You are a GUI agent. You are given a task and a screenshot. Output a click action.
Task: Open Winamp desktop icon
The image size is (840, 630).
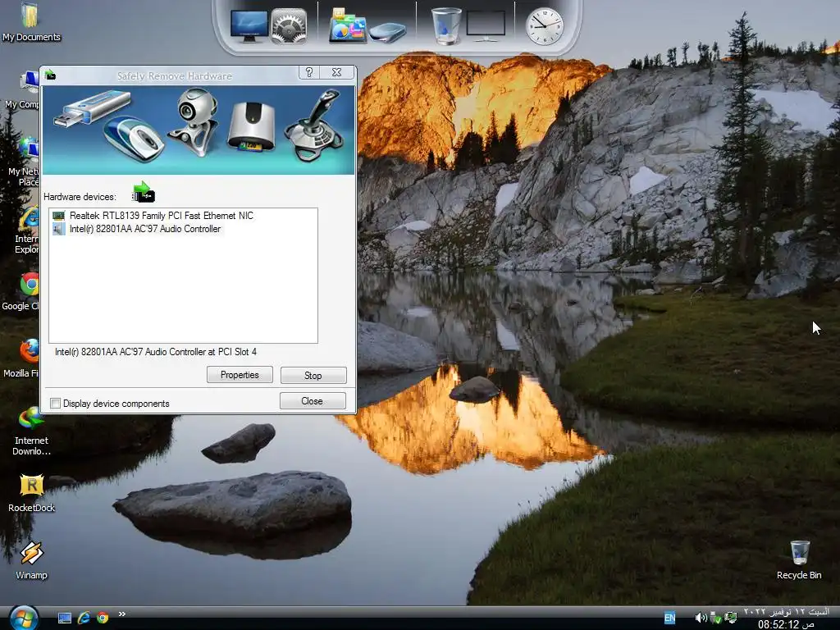tap(31, 561)
